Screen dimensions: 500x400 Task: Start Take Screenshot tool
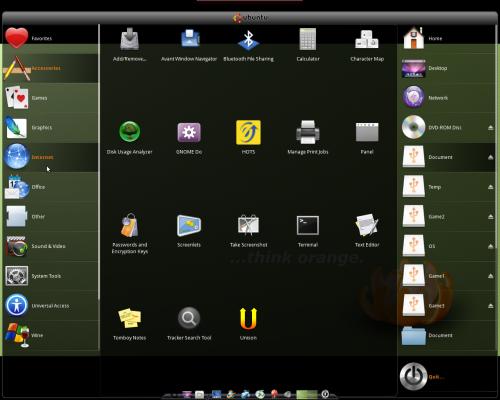248,231
